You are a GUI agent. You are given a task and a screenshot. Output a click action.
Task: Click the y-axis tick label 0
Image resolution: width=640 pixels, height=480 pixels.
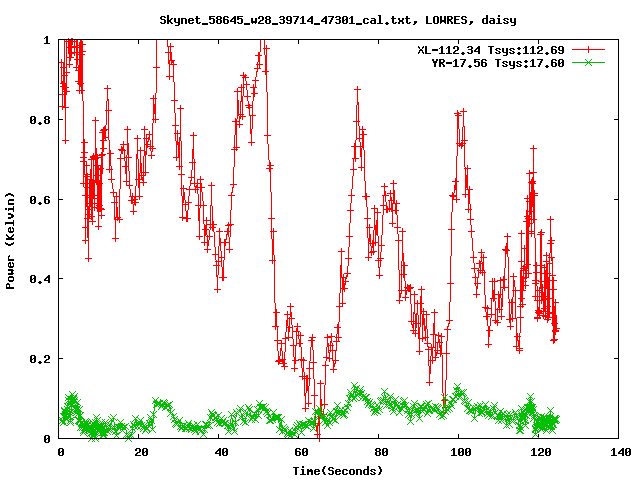(47, 439)
